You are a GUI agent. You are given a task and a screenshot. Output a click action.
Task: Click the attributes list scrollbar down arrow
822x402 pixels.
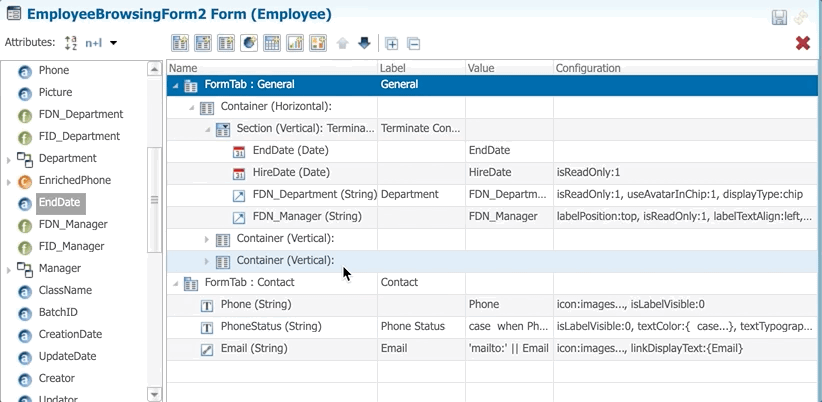coord(155,394)
